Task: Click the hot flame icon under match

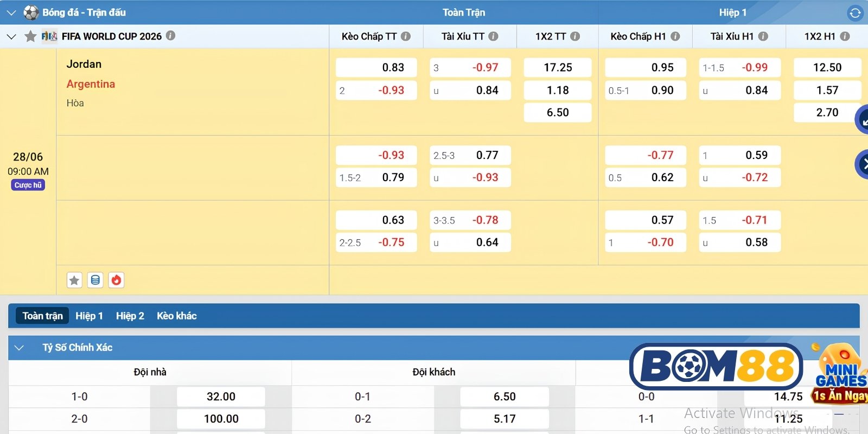Action: point(116,280)
